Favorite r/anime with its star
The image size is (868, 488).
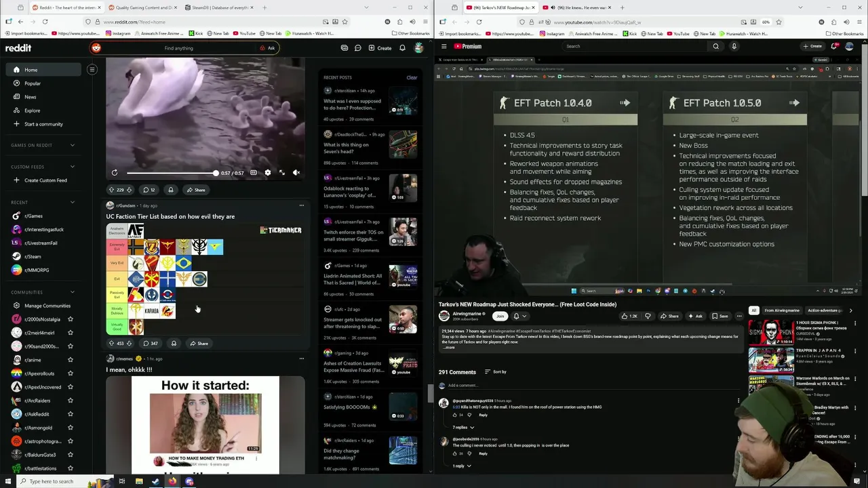click(71, 360)
